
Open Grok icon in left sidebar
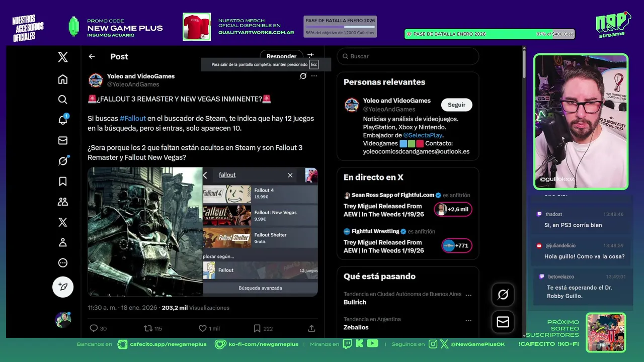click(63, 161)
